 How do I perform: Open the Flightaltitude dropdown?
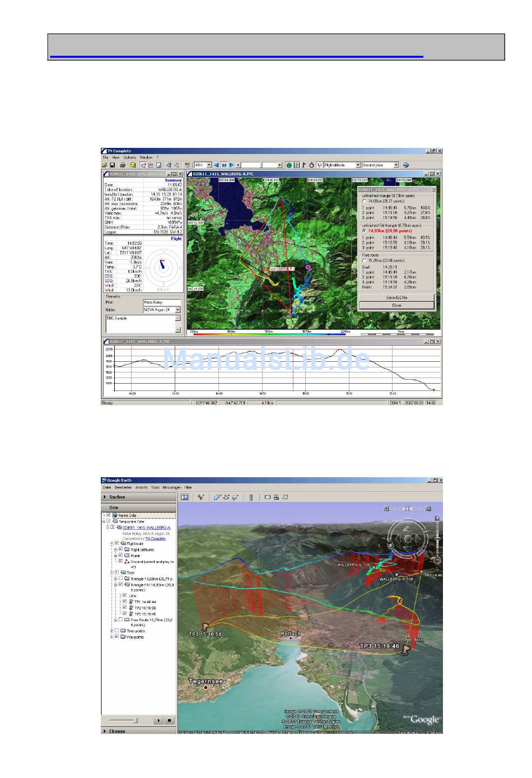pyautogui.click(x=358, y=165)
